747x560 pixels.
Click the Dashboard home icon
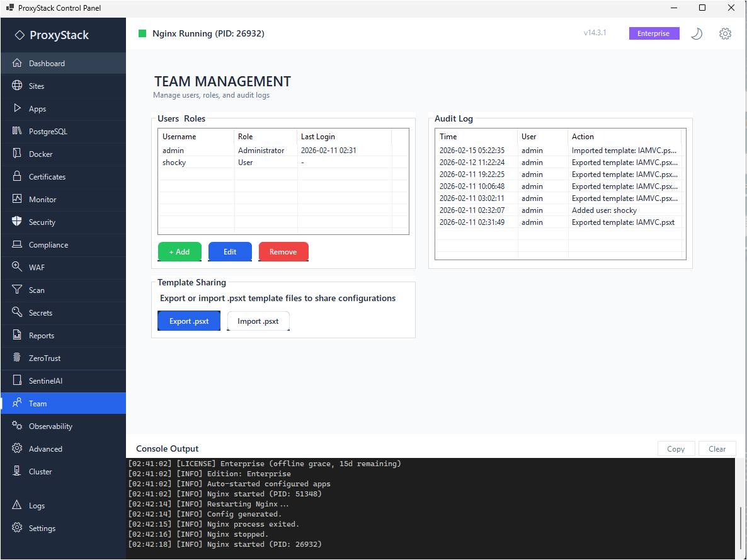pyautogui.click(x=17, y=63)
